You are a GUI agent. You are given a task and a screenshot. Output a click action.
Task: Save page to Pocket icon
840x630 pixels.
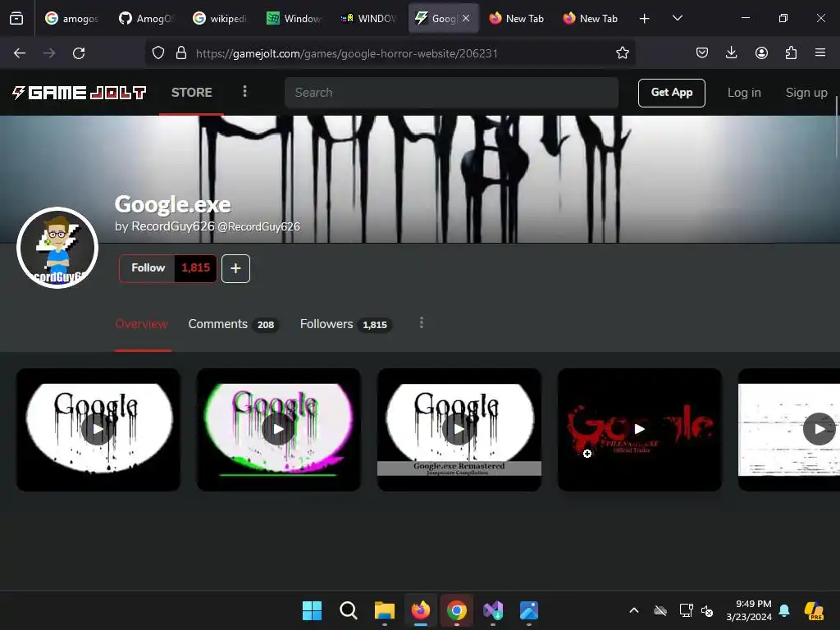tap(702, 53)
